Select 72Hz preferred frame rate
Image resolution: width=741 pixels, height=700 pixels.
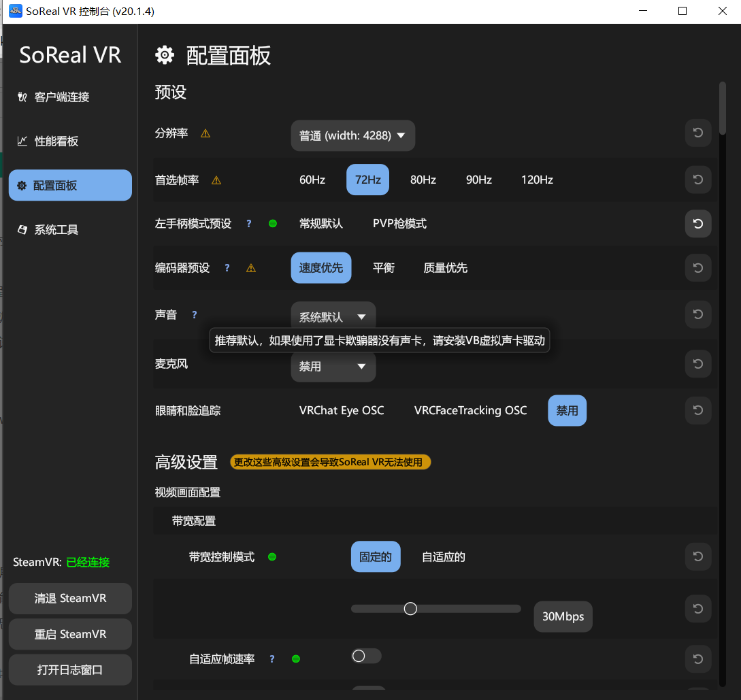[367, 180]
